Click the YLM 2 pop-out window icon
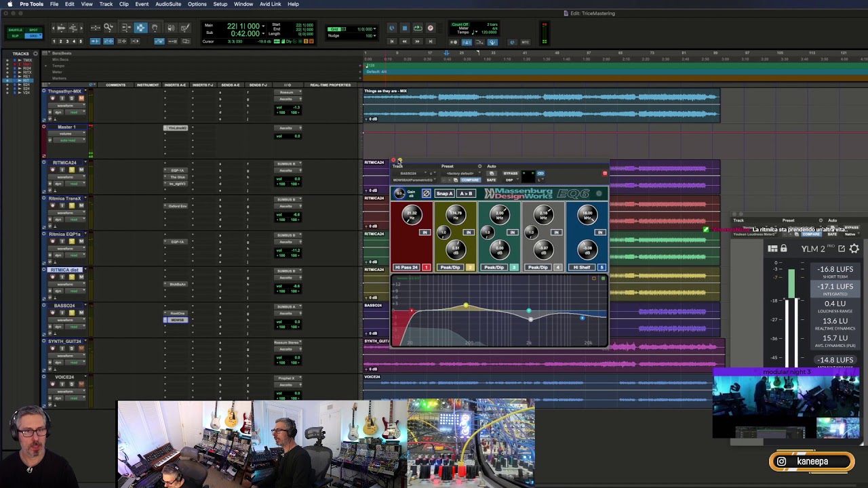Image resolution: width=868 pixels, height=488 pixels. click(842, 249)
